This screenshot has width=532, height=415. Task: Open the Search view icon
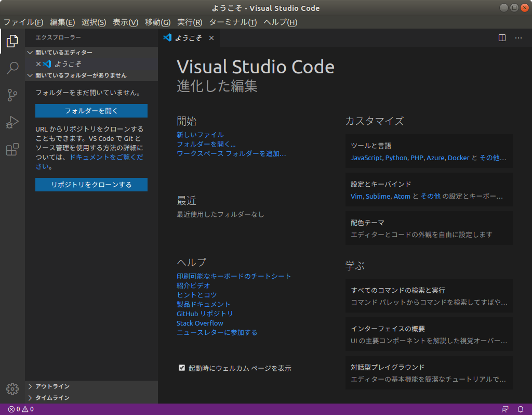12,68
